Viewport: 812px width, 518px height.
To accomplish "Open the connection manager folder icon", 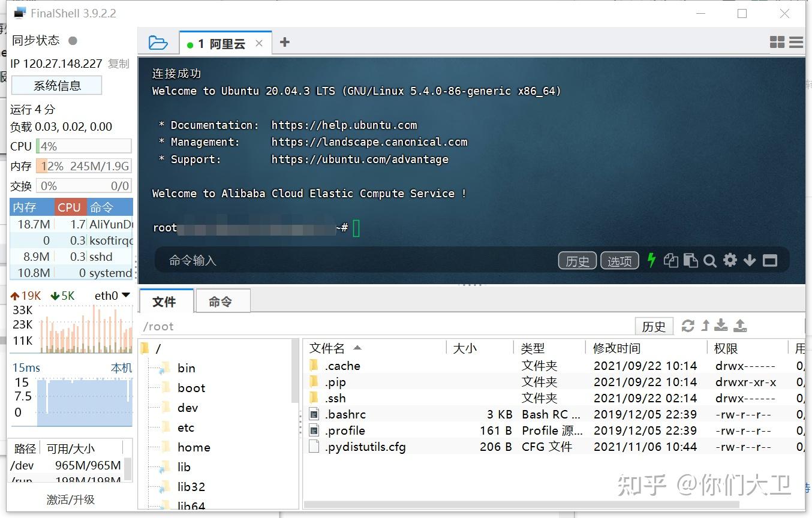I will point(158,43).
